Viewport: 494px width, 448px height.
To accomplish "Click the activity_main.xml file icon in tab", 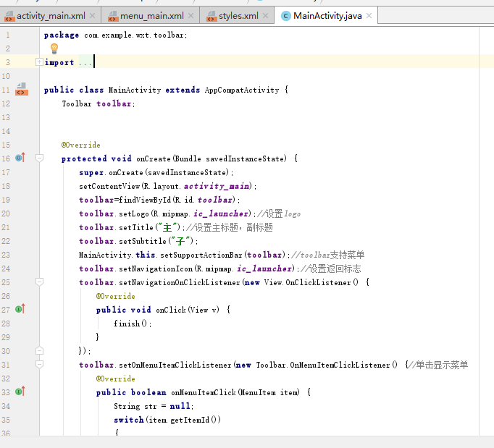I will click(x=9, y=16).
